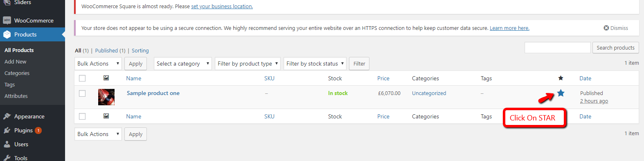Click the Search products button
The height and width of the screenshot is (161, 644).
pos(615,48)
